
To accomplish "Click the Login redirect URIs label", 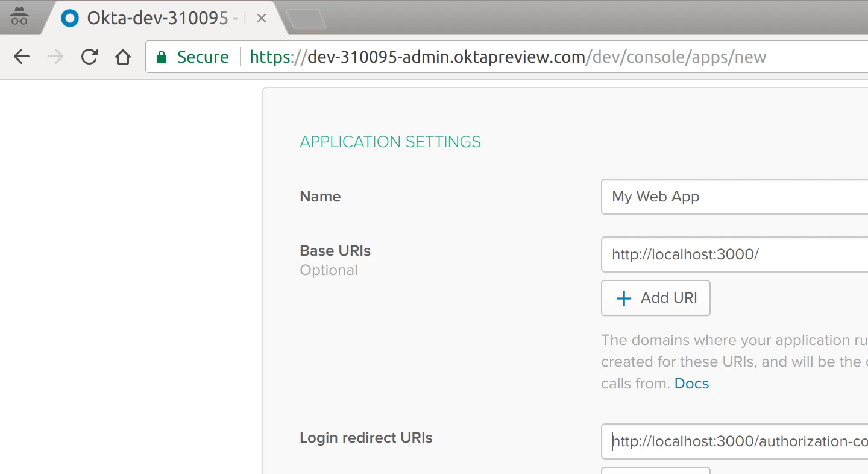I will pyautogui.click(x=366, y=438).
